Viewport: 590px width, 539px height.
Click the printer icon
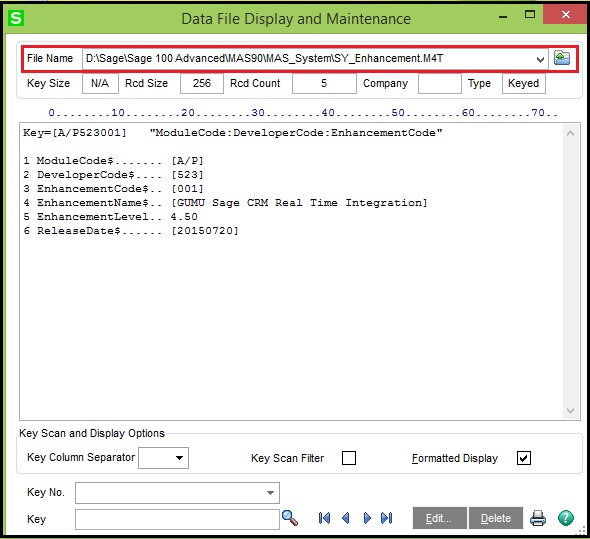point(538,518)
